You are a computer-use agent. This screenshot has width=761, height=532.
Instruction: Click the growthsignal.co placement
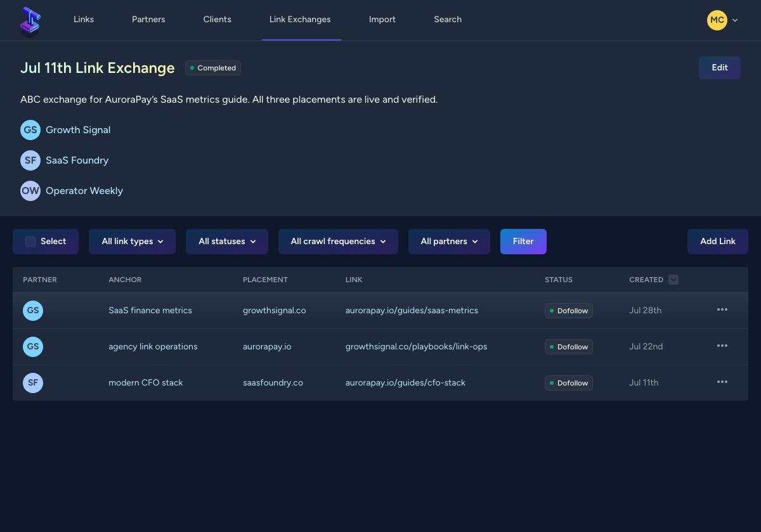pyautogui.click(x=274, y=311)
